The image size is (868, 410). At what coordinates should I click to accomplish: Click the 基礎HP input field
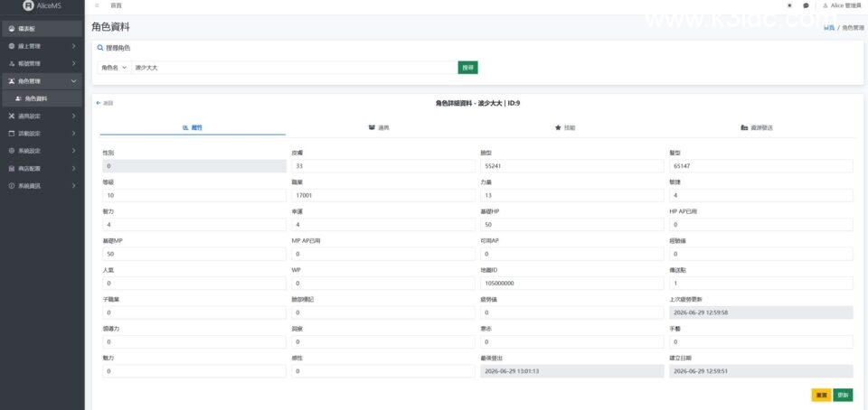point(571,225)
